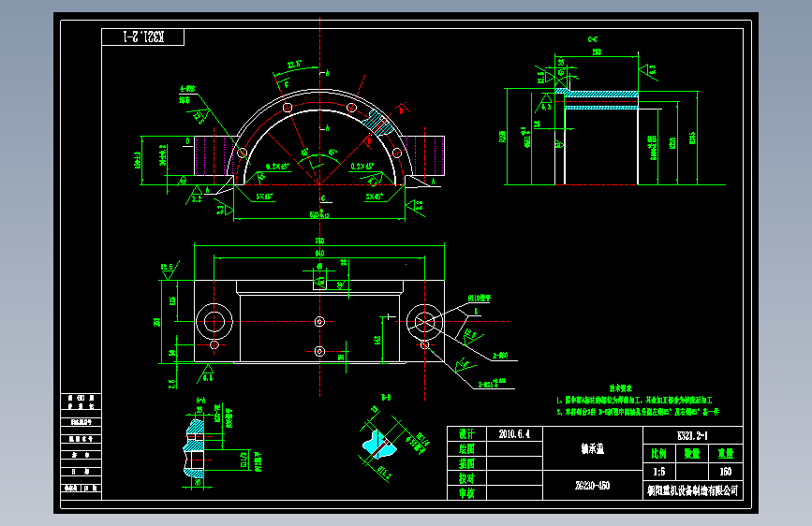812x526 pixels.
Task: Select the 3.2 roughness symbol below front view
Action: pyautogui.click(x=197, y=196)
